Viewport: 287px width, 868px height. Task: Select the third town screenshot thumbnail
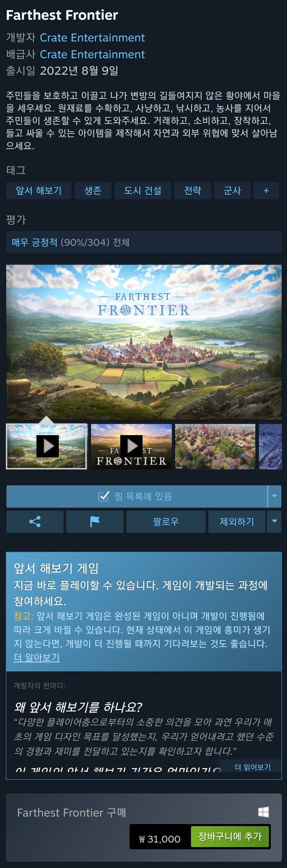click(215, 447)
